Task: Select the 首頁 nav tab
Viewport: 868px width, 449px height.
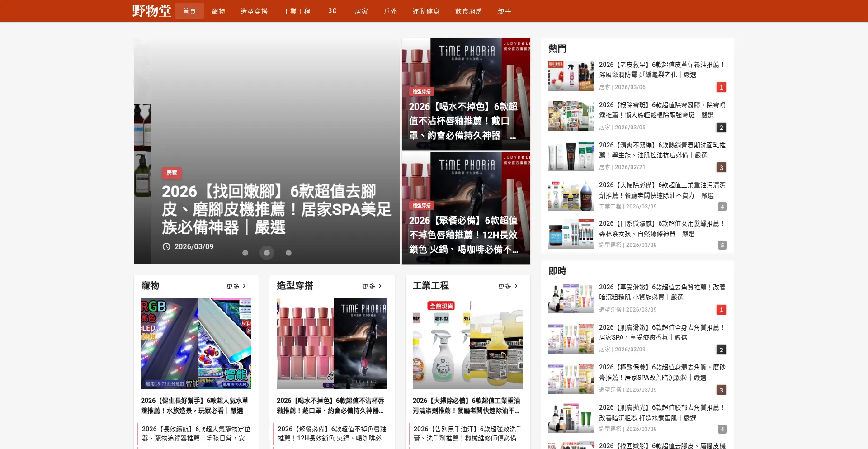Action: pos(189,11)
